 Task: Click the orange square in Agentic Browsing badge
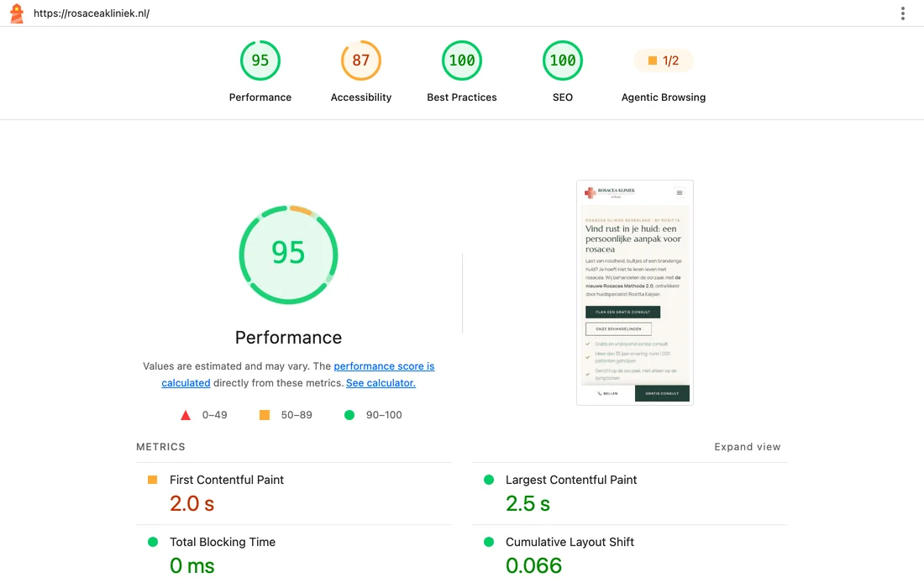click(x=653, y=60)
